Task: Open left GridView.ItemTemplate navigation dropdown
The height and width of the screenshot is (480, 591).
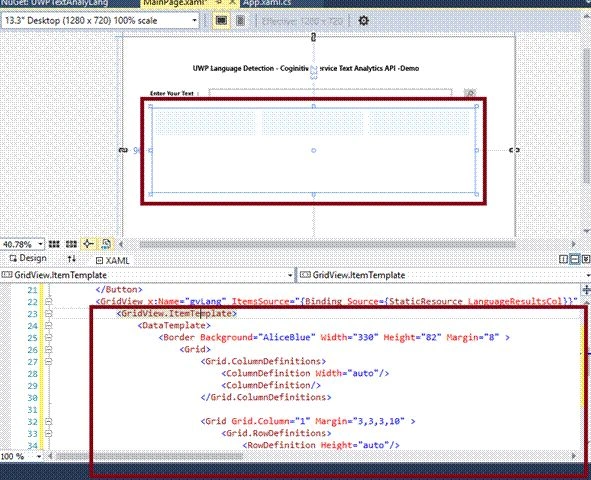Action: tap(147, 275)
